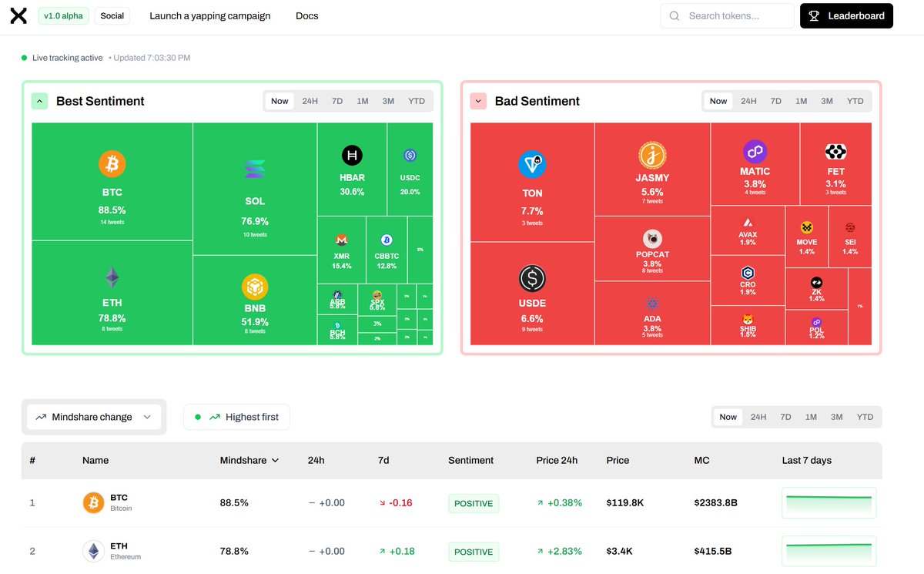Collapse the Bad Sentiment panel chevron

point(478,101)
